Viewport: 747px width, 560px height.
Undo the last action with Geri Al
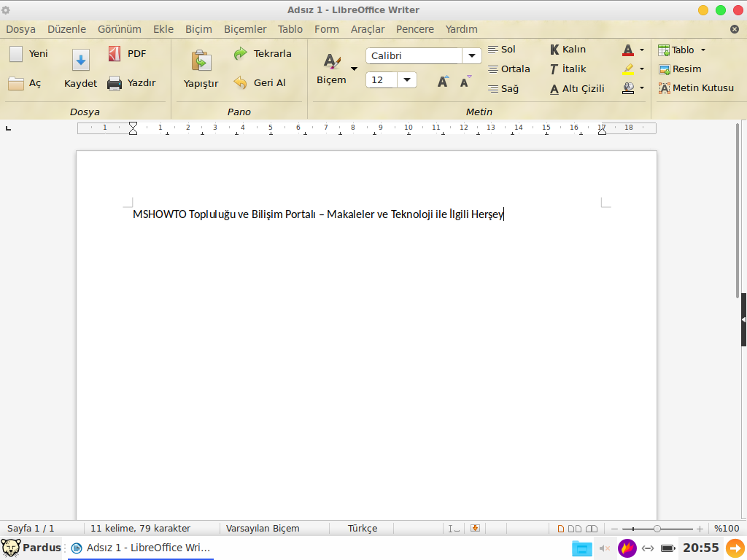point(260,83)
